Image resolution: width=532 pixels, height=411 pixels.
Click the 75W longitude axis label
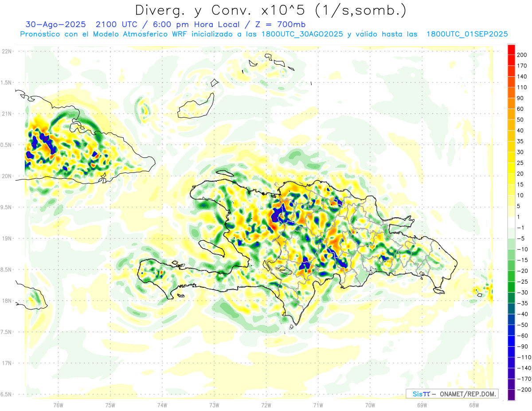[x=110, y=406]
